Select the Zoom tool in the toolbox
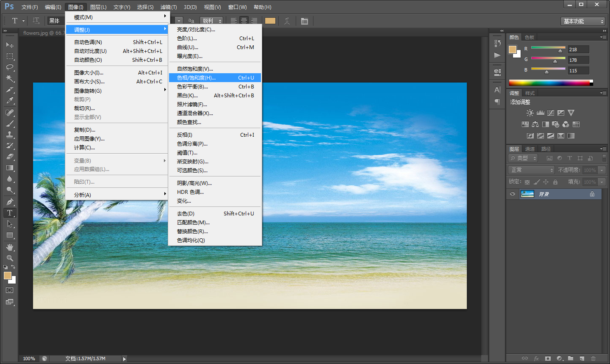Image resolution: width=610 pixels, height=364 pixels. pyautogui.click(x=10, y=258)
